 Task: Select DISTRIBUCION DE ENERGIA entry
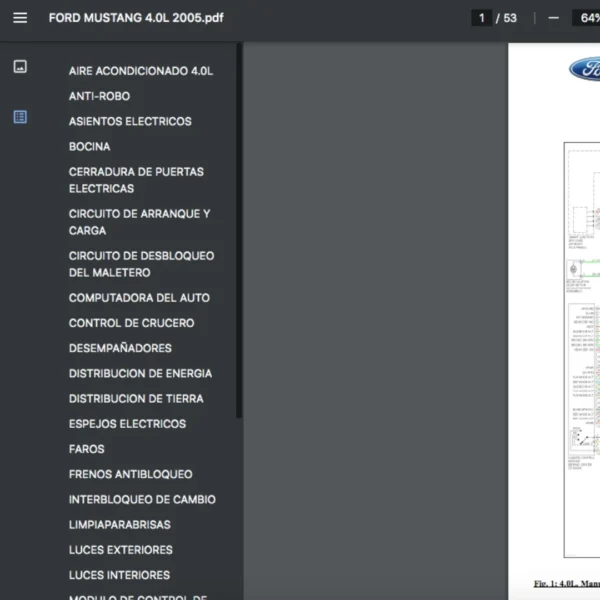140,373
